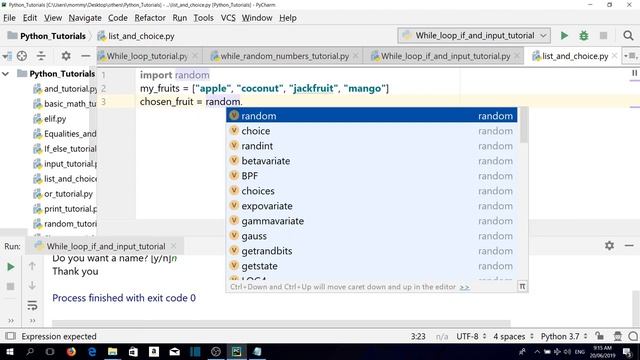Click the lock icon in status bar
This screenshot has width=640, height=360.
(x=599, y=336)
